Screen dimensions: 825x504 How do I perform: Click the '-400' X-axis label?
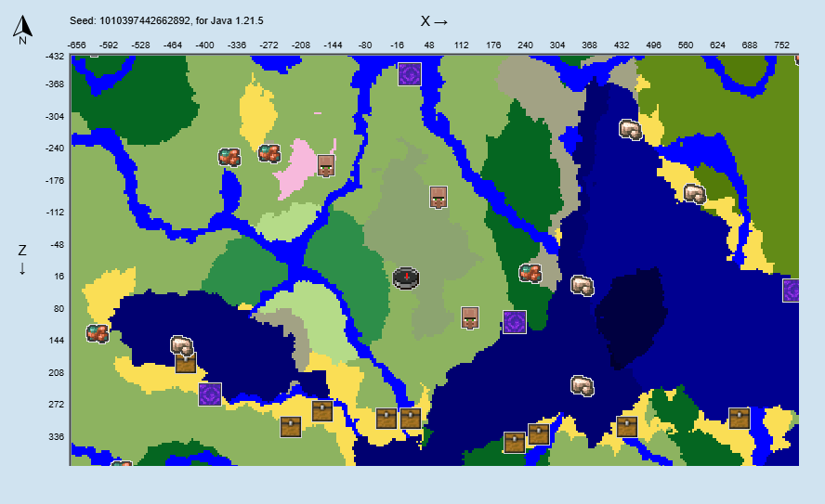click(x=204, y=45)
